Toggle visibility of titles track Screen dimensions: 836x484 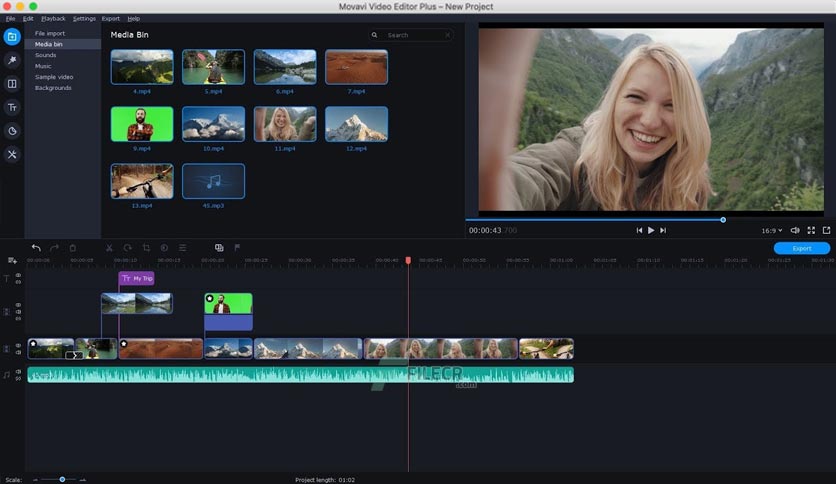pos(18,275)
